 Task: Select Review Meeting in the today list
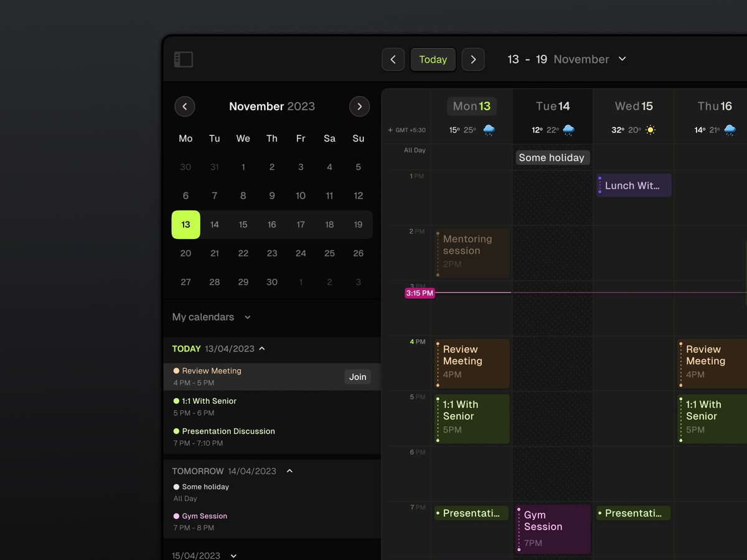pyautogui.click(x=272, y=376)
